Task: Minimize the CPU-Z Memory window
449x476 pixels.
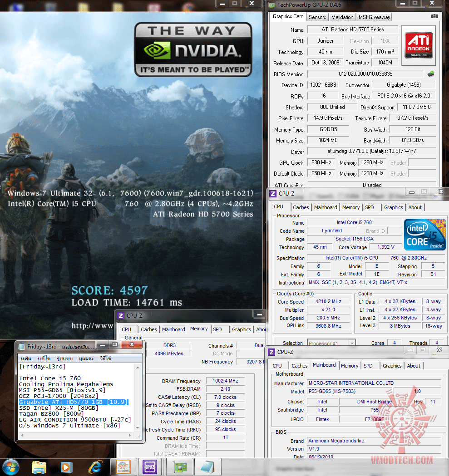Action: 259,315
